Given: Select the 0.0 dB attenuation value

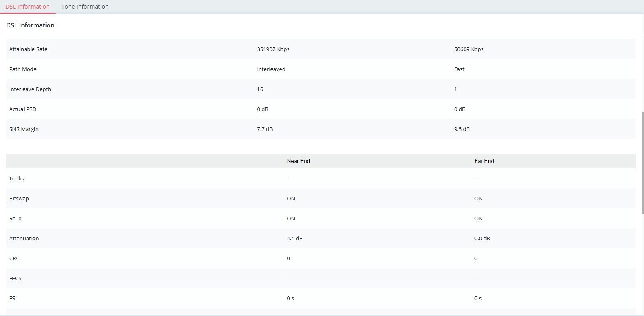Looking at the screenshot, I should coord(482,238).
